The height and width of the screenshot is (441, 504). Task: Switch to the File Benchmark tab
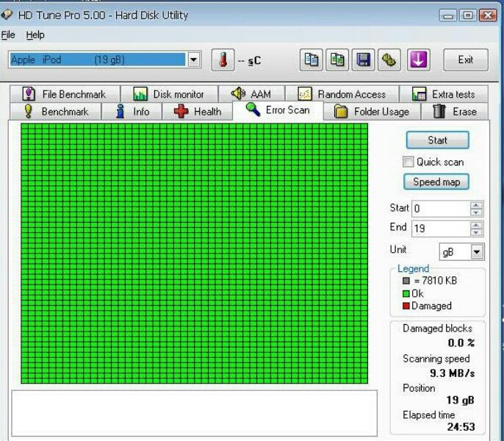click(65, 94)
